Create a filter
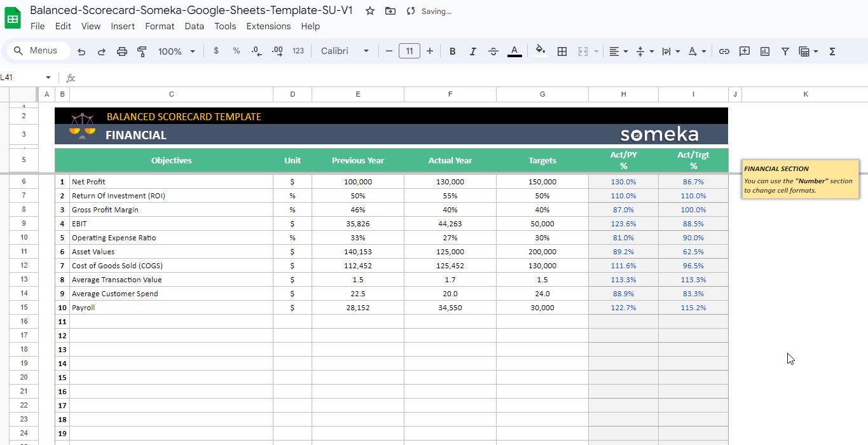The image size is (868, 445). [785, 51]
